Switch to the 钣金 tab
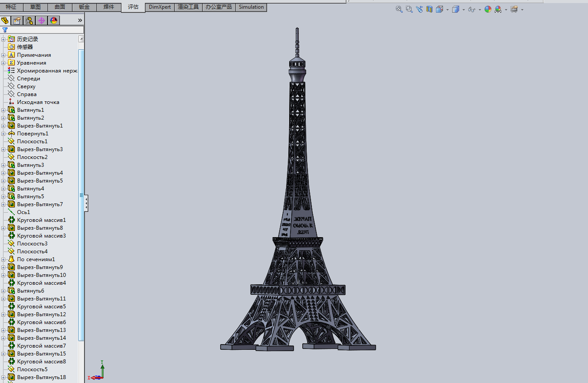 click(x=84, y=7)
